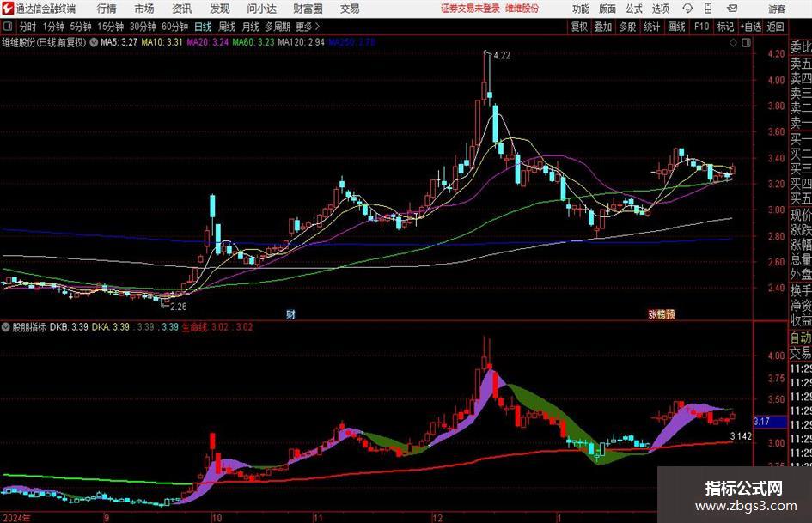Open the 市场 menu

[x=144, y=9]
